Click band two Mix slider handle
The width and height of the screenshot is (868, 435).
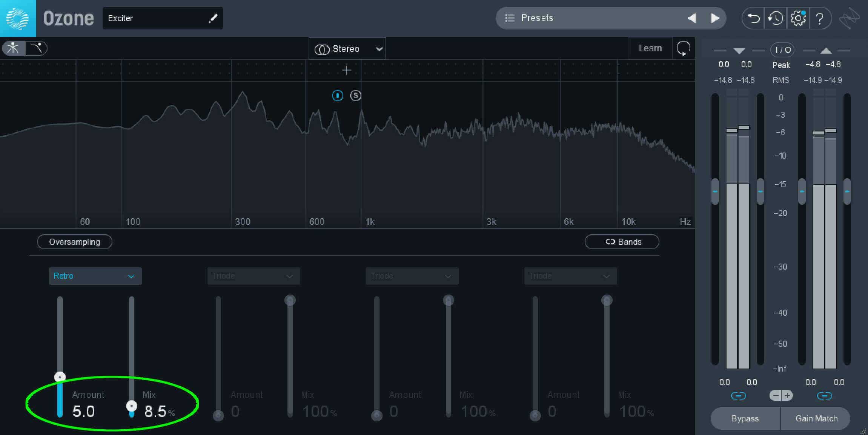click(x=290, y=301)
